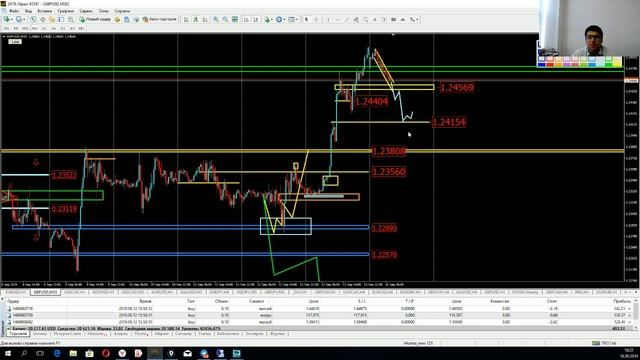Pick the red palette swatch

[550, 64]
